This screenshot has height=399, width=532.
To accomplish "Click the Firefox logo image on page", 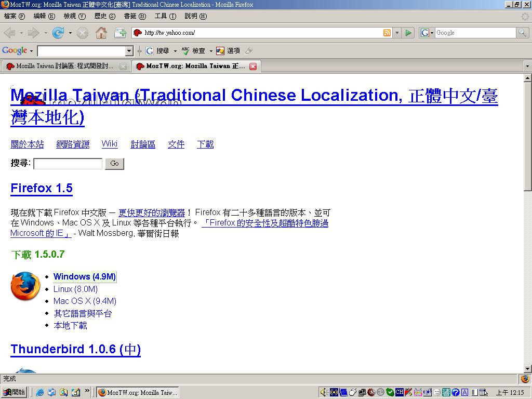I will (x=25, y=286).
